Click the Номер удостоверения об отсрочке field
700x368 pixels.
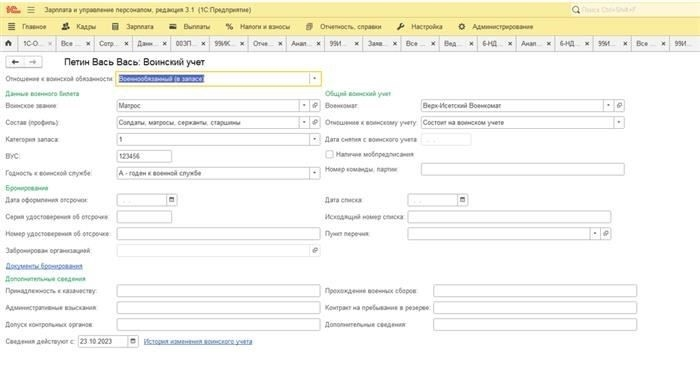(218, 234)
